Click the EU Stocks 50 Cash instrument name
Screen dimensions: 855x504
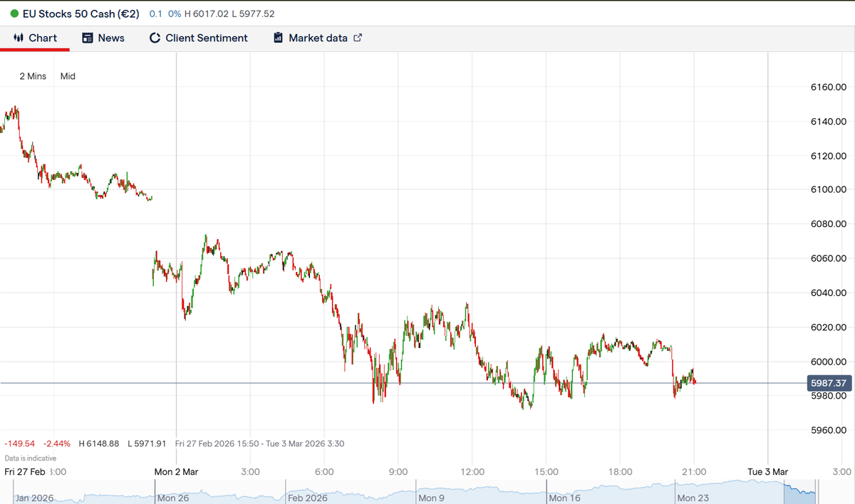(78, 13)
